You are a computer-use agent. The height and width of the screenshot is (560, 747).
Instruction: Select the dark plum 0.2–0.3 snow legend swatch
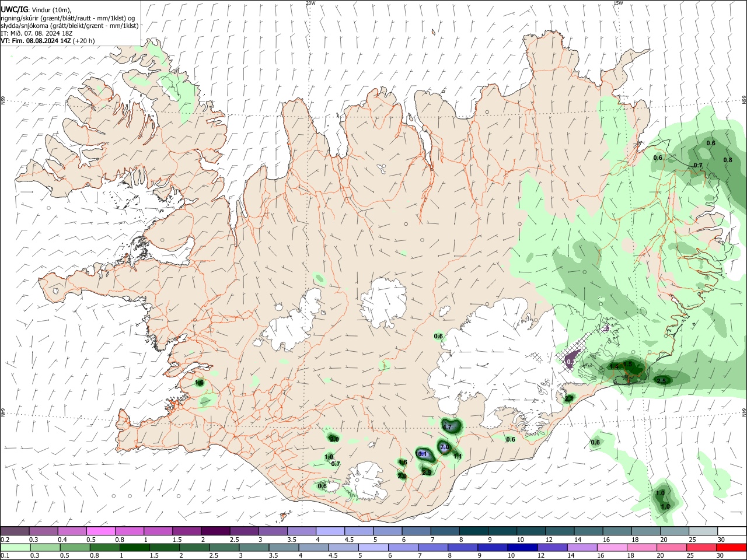(15, 531)
